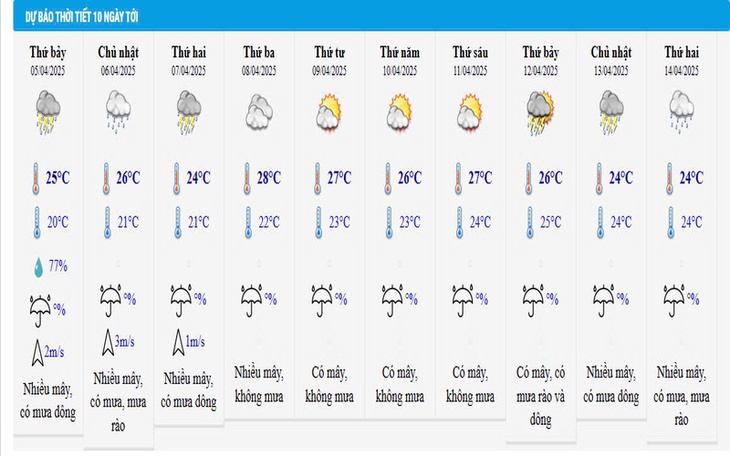Click the 22°C low temperature on Thứ ba

(269, 222)
